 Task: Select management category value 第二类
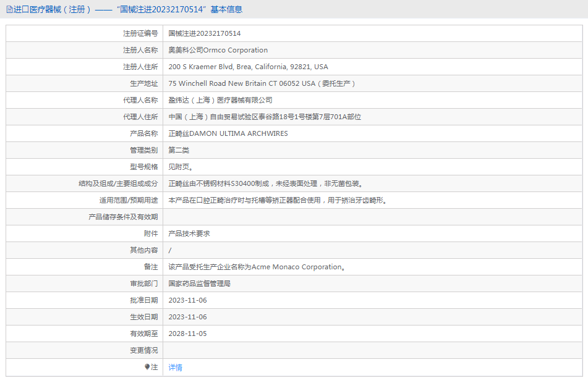179,150
